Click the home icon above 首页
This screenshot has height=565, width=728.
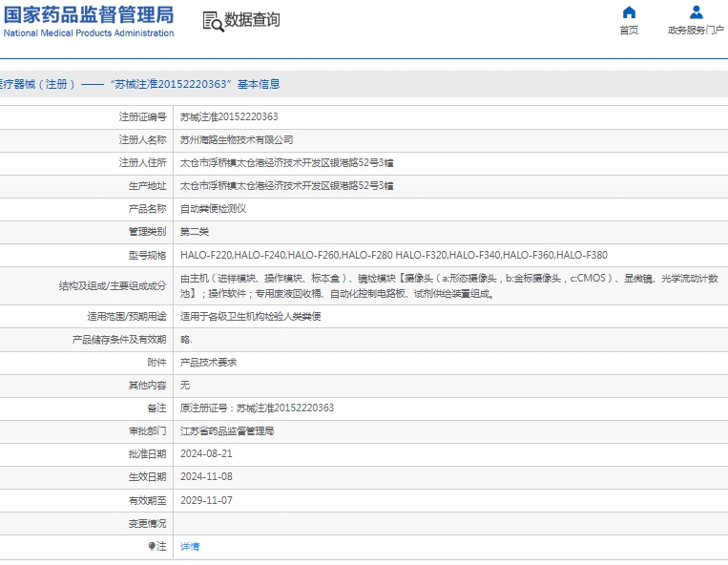coord(629,12)
